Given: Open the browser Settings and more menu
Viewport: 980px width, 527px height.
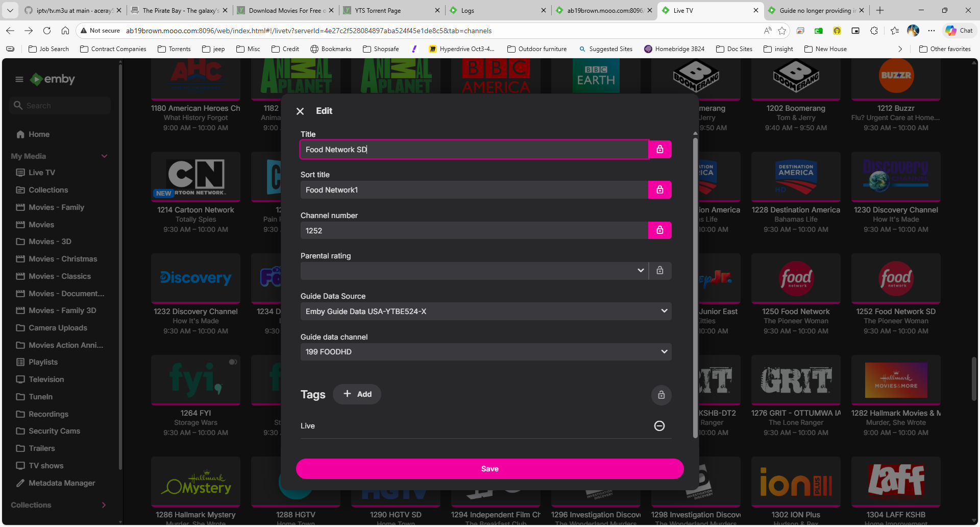Looking at the screenshot, I should coord(932,31).
